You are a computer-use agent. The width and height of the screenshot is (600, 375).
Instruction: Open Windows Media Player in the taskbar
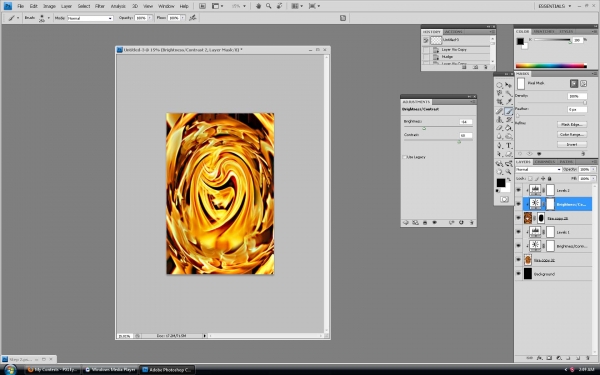tap(110, 370)
